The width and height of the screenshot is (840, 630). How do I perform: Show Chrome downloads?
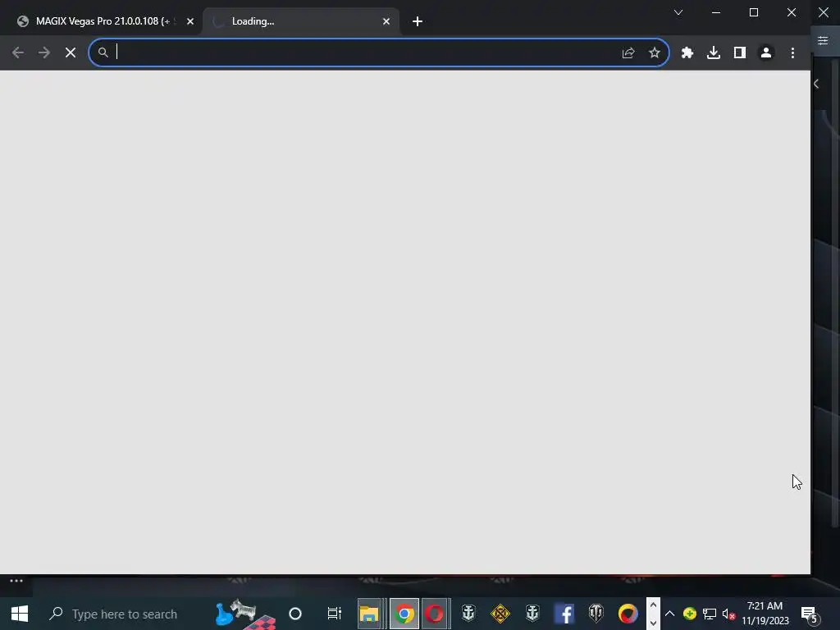coord(713,52)
